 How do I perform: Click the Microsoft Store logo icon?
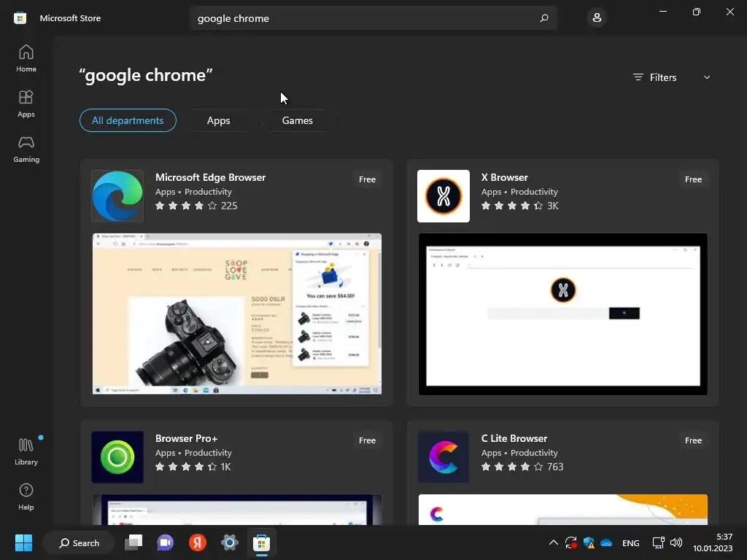coord(20,18)
